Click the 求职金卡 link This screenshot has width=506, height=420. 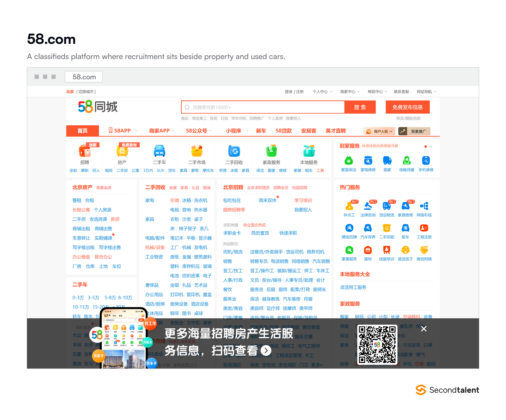[x=232, y=233]
